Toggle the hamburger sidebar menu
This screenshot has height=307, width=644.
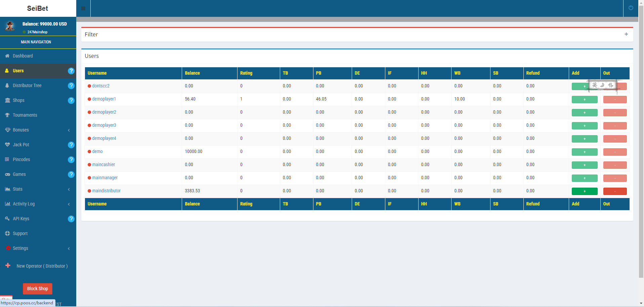coord(83,8)
